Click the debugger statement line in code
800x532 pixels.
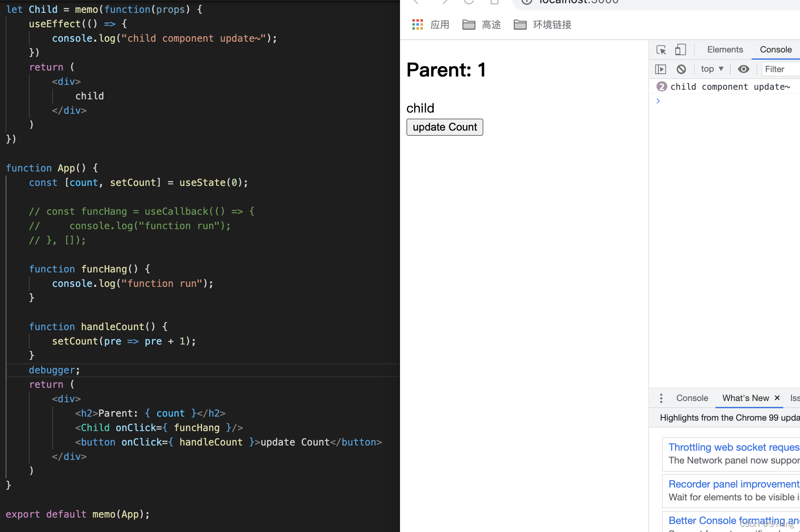(55, 370)
